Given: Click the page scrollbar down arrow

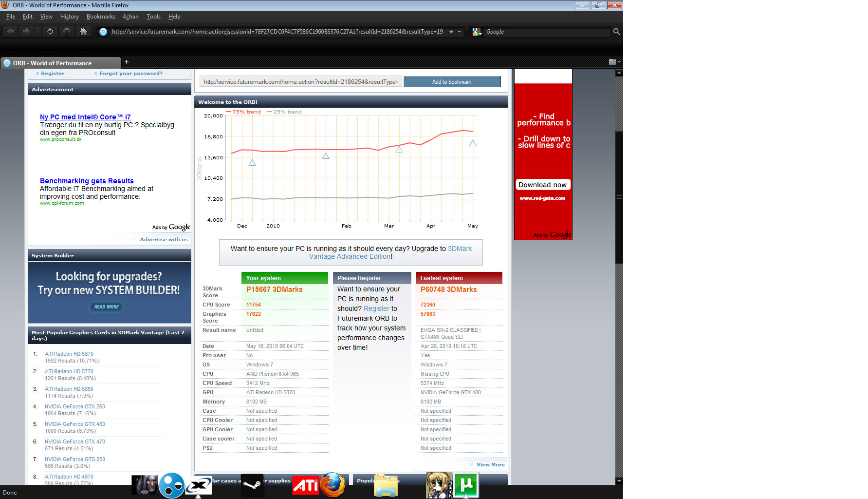Looking at the screenshot, I should coord(619,481).
